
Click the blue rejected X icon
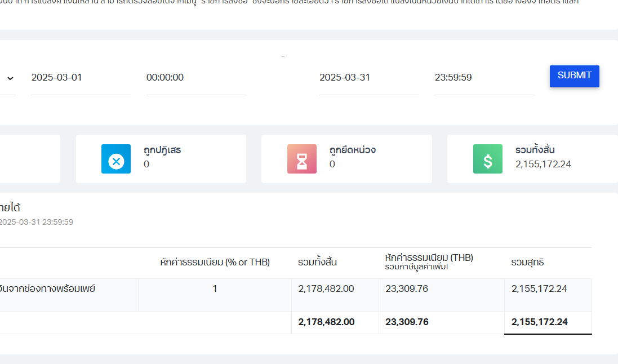[x=116, y=159]
